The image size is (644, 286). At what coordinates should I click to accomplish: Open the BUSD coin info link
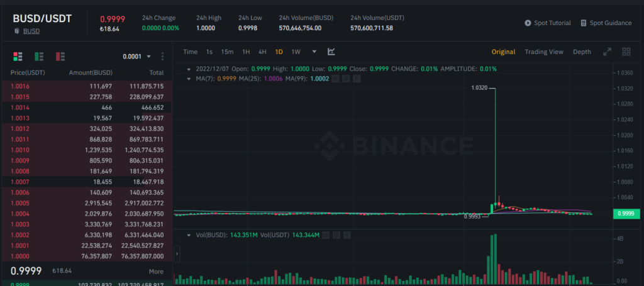tap(31, 31)
